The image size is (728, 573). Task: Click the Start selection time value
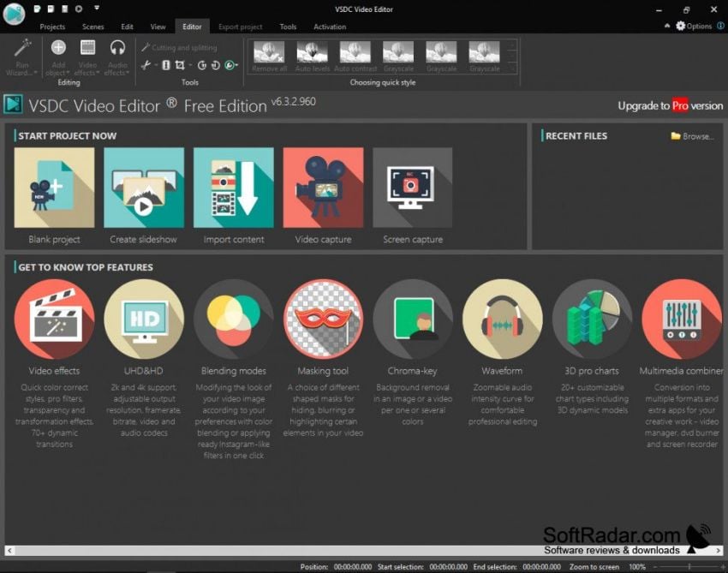coord(448,566)
